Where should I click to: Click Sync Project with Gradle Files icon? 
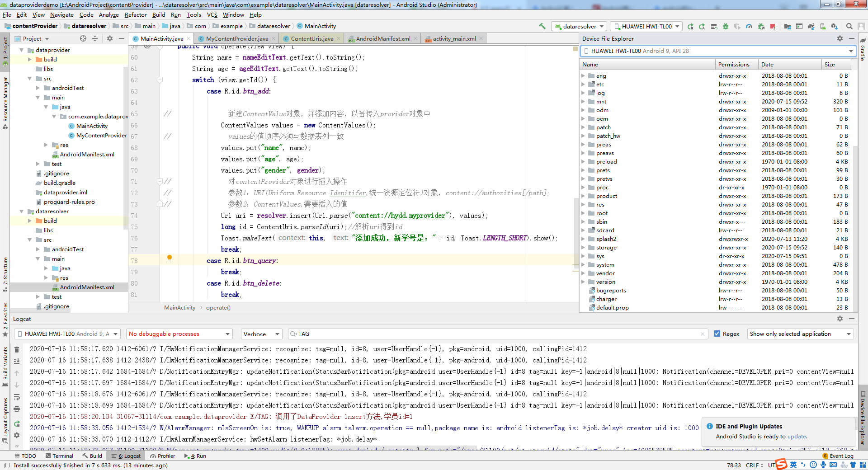coord(811,26)
